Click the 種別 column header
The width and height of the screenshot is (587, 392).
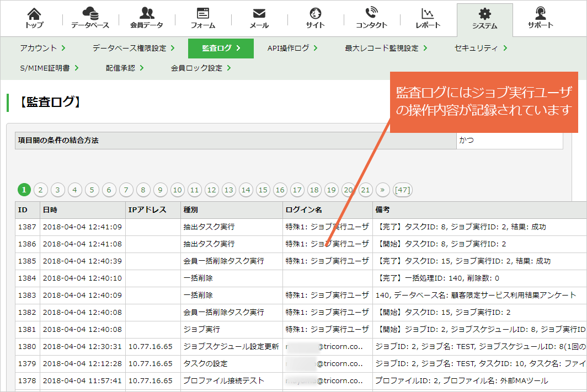(232, 210)
